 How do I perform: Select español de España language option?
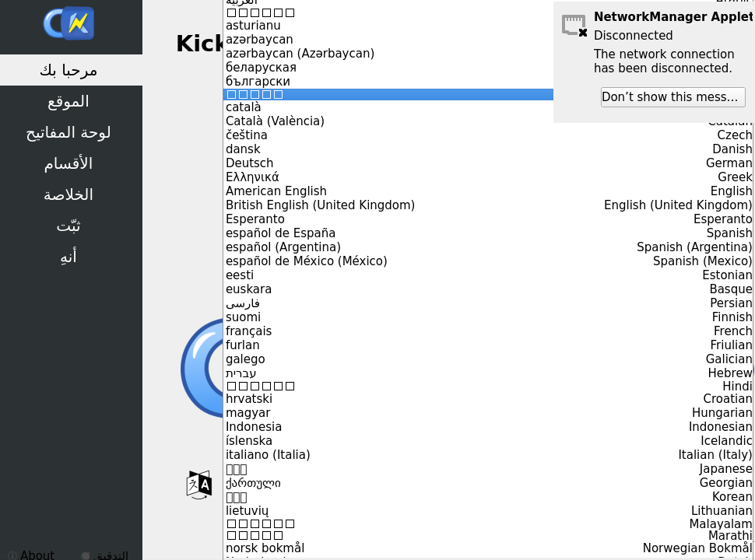[280, 233]
